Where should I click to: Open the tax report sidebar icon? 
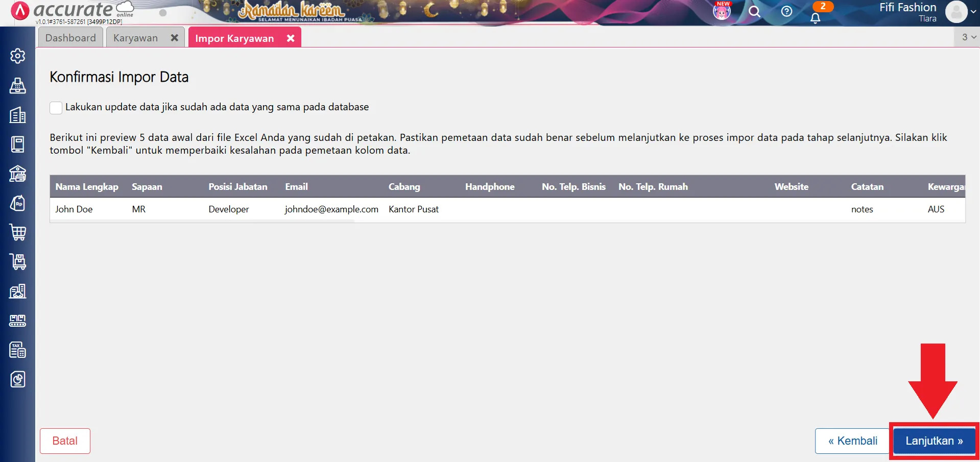17,350
